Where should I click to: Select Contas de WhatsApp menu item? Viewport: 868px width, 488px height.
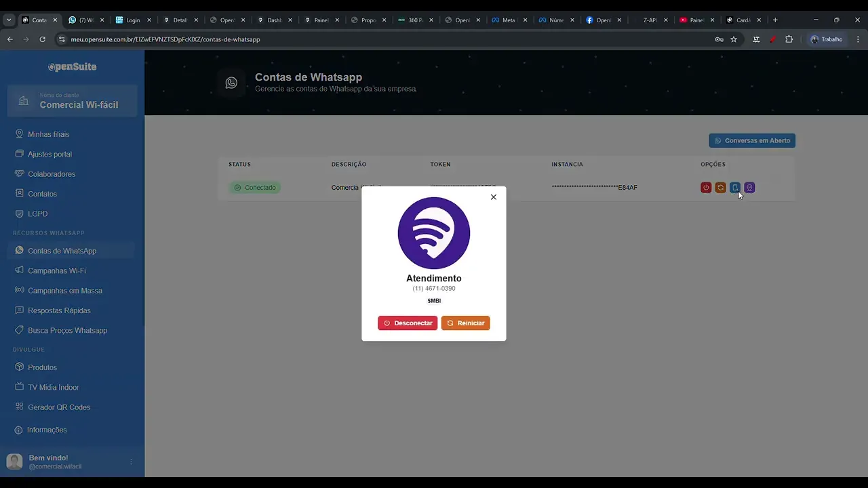click(71, 251)
